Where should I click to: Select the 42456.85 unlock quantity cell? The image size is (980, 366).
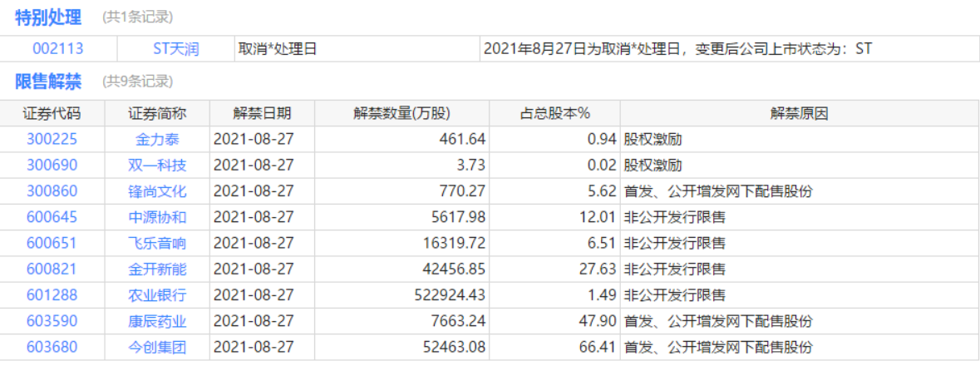(402, 269)
